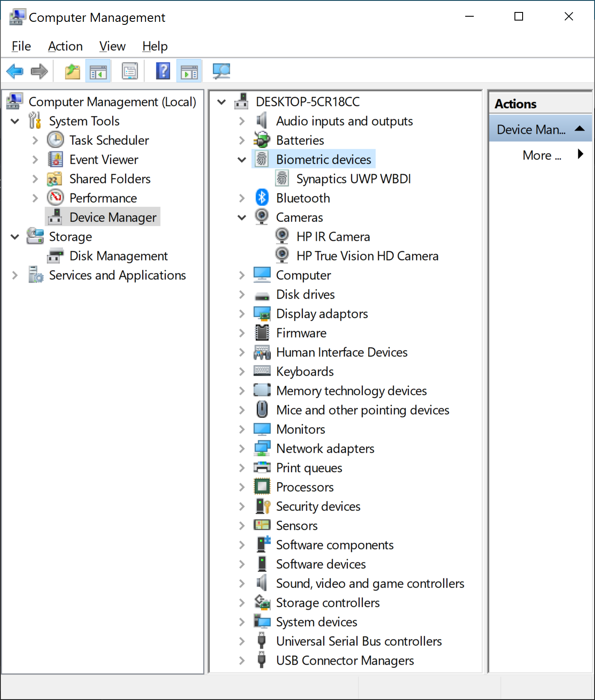The image size is (595, 700).
Task: Click Scan for hardware changes icon
Action: pyautogui.click(x=221, y=71)
